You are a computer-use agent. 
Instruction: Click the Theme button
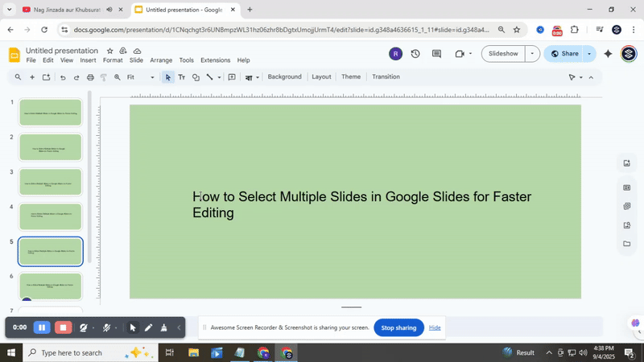(351, 76)
